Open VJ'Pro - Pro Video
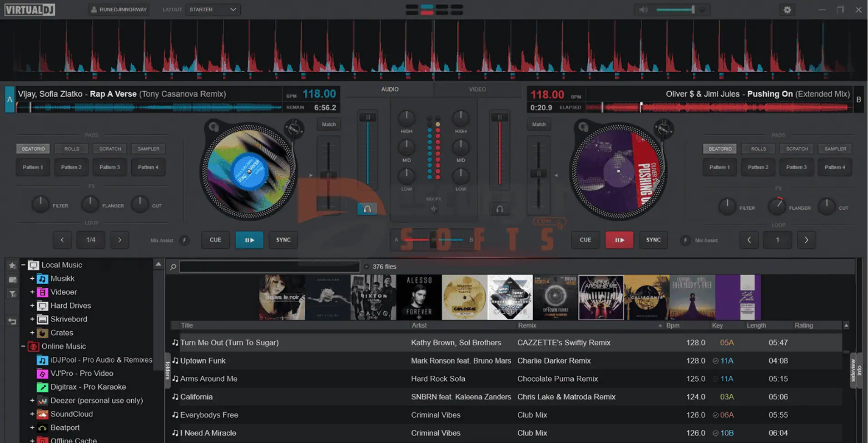Image resolution: width=868 pixels, height=443 pixels. coord(75,374)
